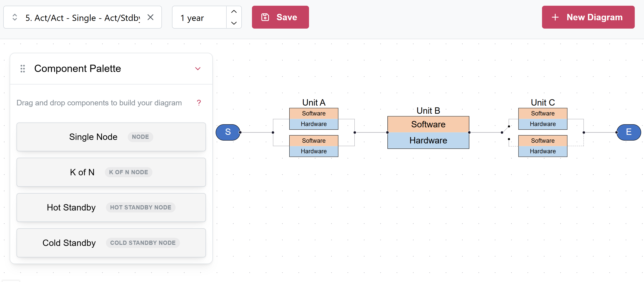
Task: Grab the Component Palette drag handle
Action: click(x=23, y=69)
